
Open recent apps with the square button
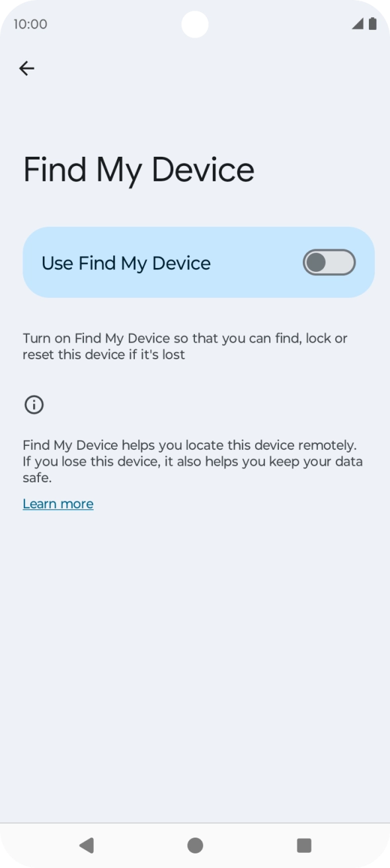coord(304,845)
